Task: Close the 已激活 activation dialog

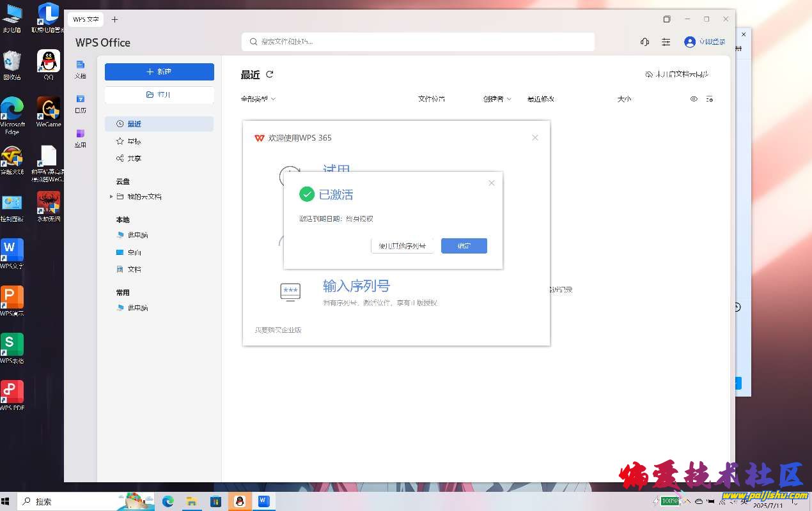Action: pos(491,183)
